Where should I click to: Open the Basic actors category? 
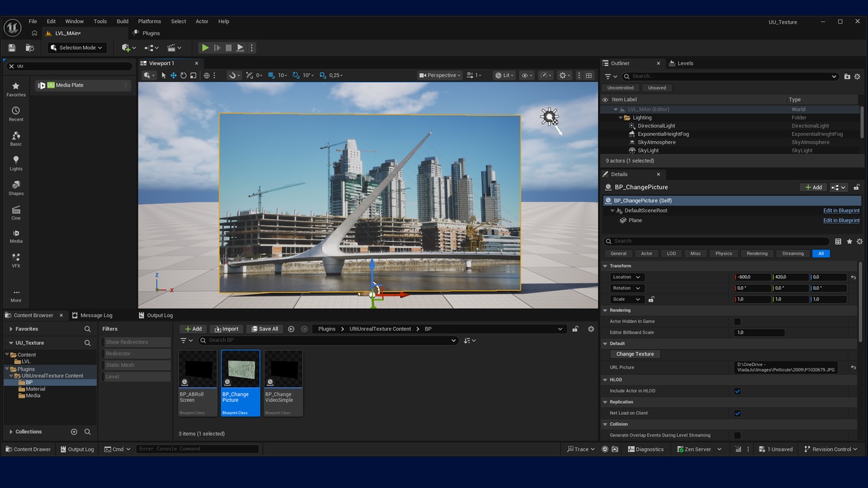tap(16, 138)
